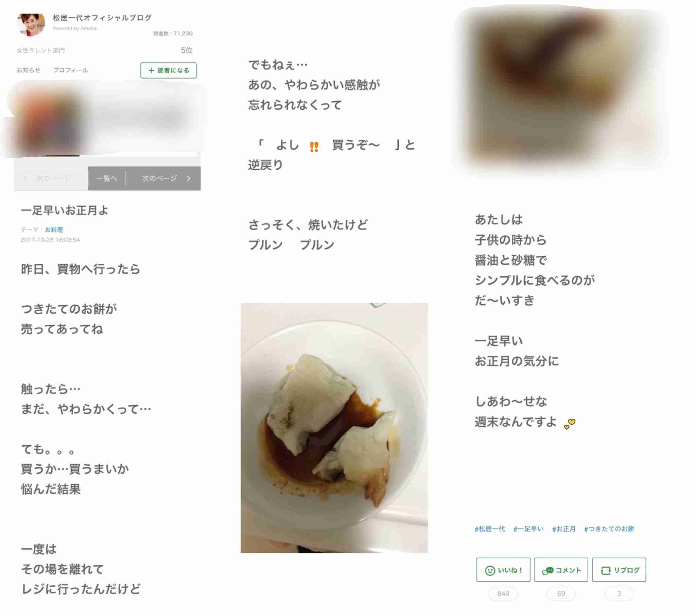Click the リブログ reblog arrows icon
Image resolution: width=696 pixels, height=616 pixels.
tap(605, 570)
